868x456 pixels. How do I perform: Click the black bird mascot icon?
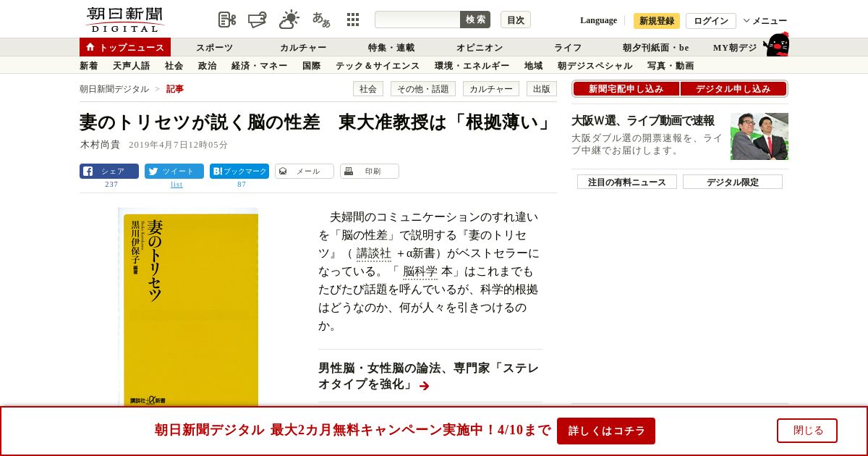(x=776, y=44)
